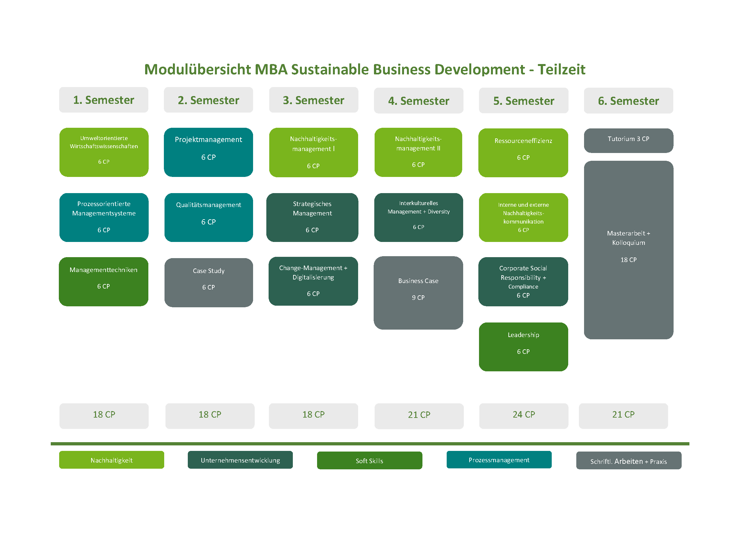Click the Managementtechniken module box
The height and width of the screenshot is (535, 756).
[x=103, y=282]
